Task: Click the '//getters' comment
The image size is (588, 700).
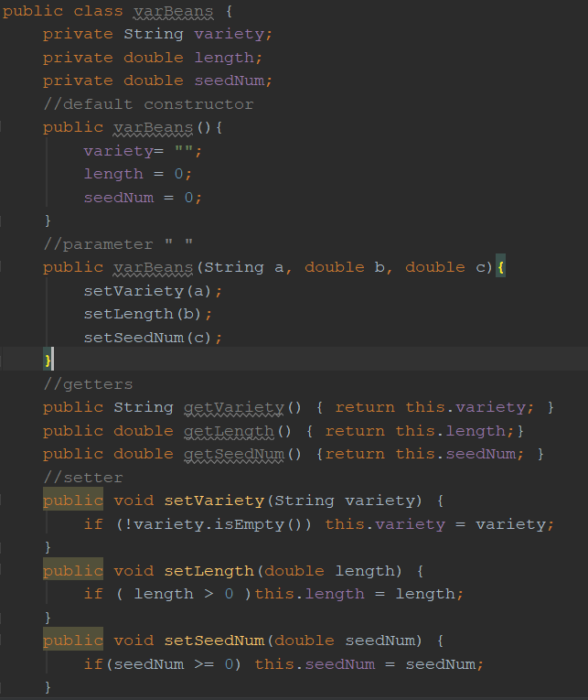Action: click(x=88, y=384)
